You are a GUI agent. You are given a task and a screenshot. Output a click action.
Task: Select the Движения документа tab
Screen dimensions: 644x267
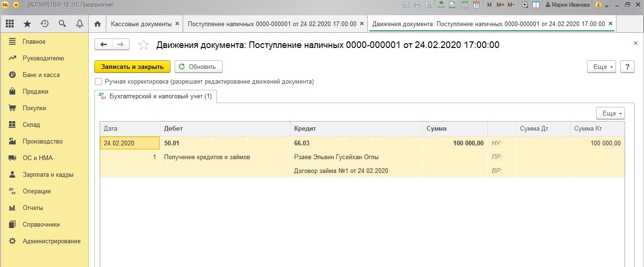(489, 24)
